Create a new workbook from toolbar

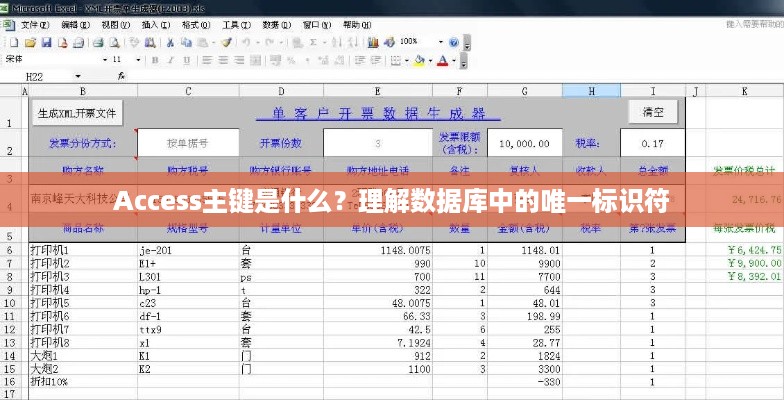[x=14, y=43]
